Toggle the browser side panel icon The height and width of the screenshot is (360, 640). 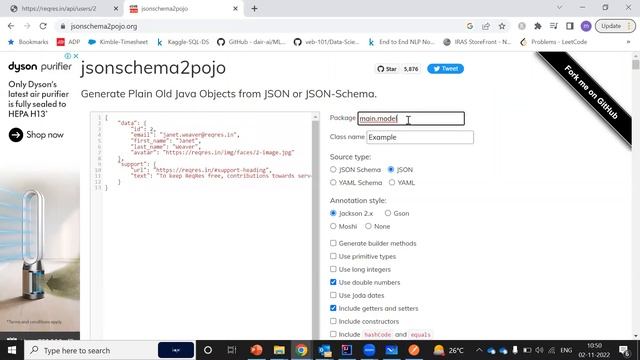coord(570,26)
